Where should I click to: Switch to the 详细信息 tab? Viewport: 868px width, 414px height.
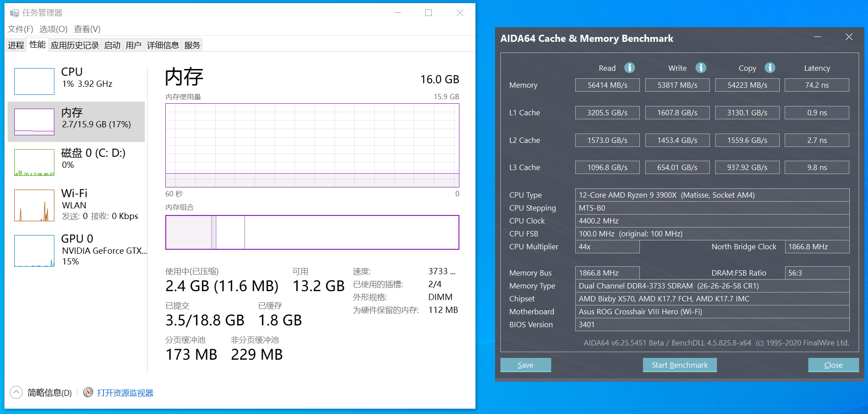coord(163,45)
